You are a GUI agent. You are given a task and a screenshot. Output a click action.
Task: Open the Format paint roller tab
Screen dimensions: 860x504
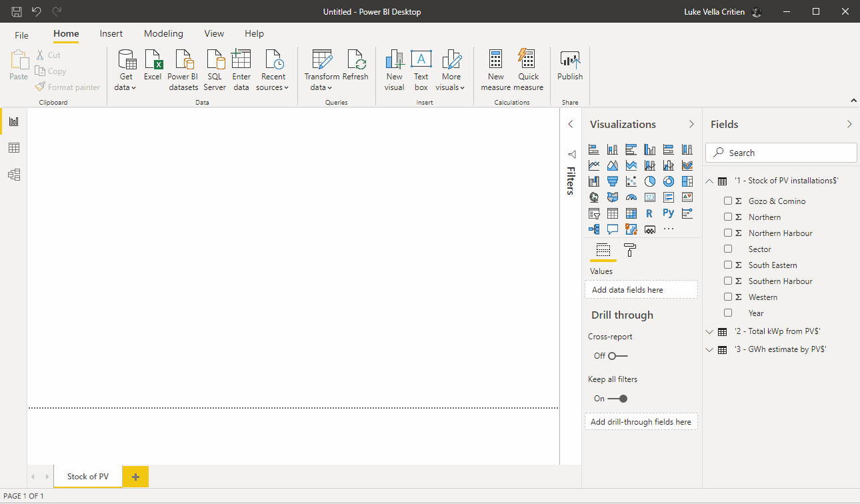(x=629, y=250)
